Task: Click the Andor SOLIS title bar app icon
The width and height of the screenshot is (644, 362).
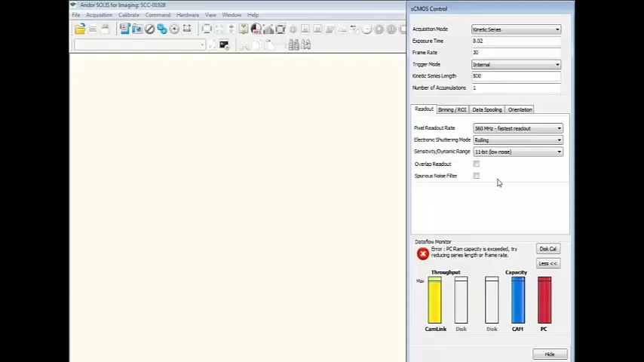Action: [x=73, y=5]
